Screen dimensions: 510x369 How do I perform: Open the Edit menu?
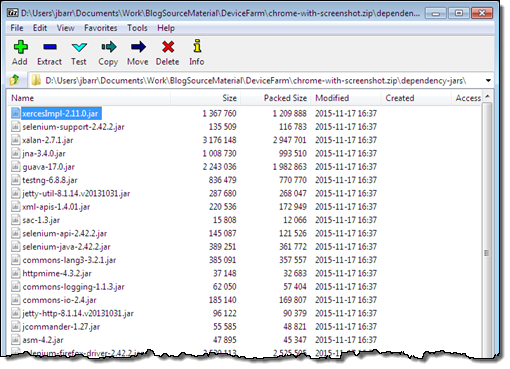point(40,28)
